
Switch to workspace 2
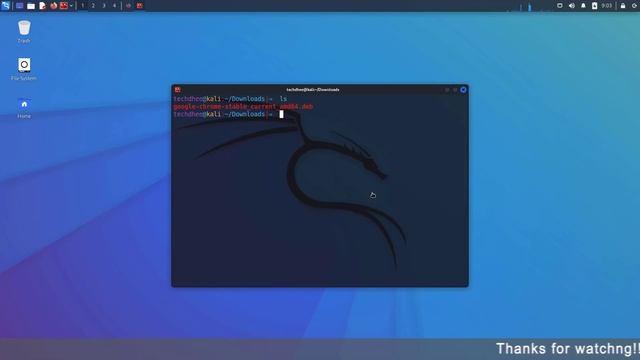[93, 6]
